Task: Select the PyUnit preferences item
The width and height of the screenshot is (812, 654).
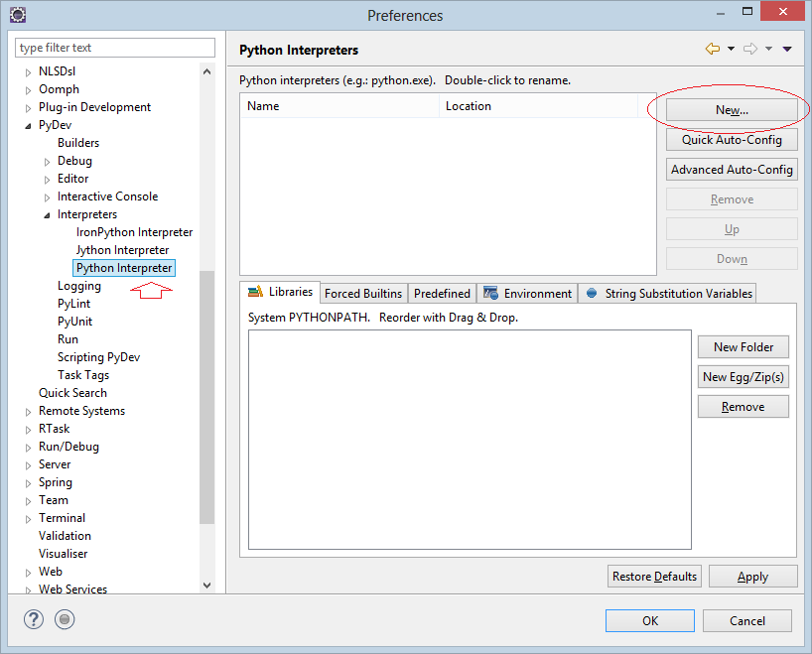Action: click(x=75, y=322)
